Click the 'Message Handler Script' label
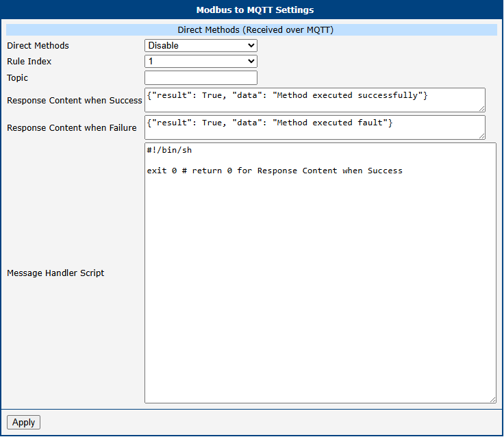Viewport: 504px width, 437px height. click(x=55, y=273)
